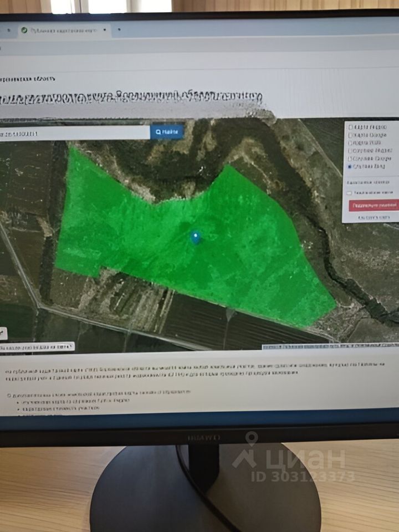Select the fourth layer option, Yandex satellite
The height and width of the screenshot is (532, 399).
(x=351, y=151)
